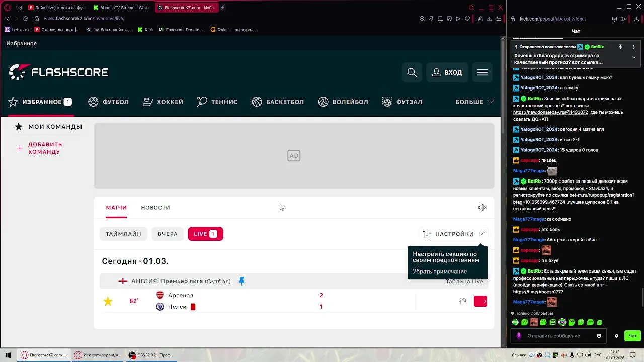Click the heart bookmark icon in toolbar
Image resolution: width=644 pixels, height=362 pixels.
467,19
